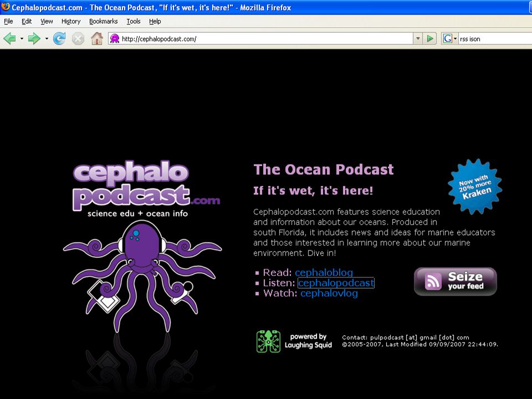The width and height of the screenshot is (532, 399).
Task: Click the blue Kraken starburst badge
Action: (x=475, y=187)
